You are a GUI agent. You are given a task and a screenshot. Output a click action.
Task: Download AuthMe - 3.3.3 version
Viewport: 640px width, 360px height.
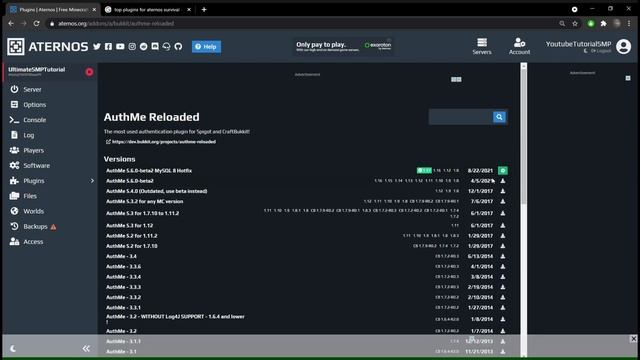pyautogui.click(x=503, y=287)
